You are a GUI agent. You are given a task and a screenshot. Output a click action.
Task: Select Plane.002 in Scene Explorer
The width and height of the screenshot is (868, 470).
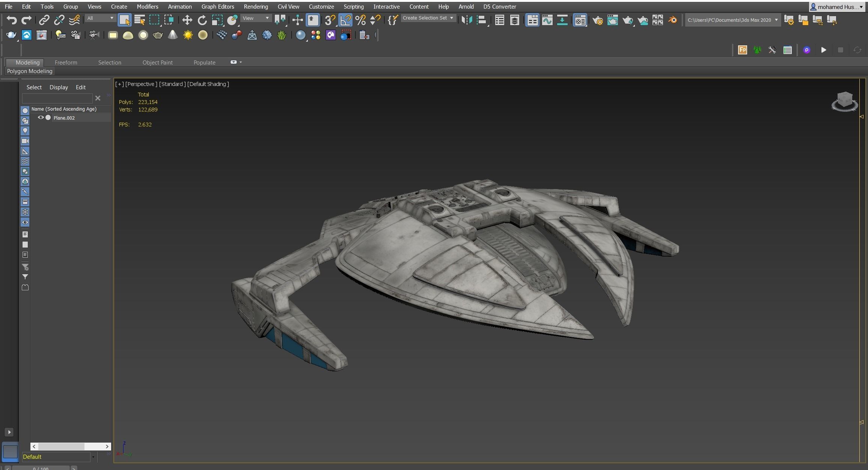pos(64,118)
